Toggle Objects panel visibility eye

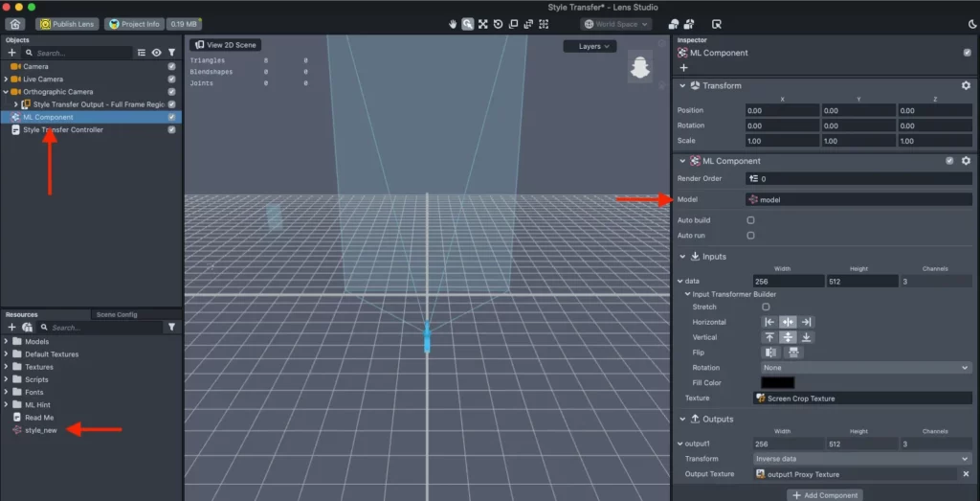click(x=156, y=53)
